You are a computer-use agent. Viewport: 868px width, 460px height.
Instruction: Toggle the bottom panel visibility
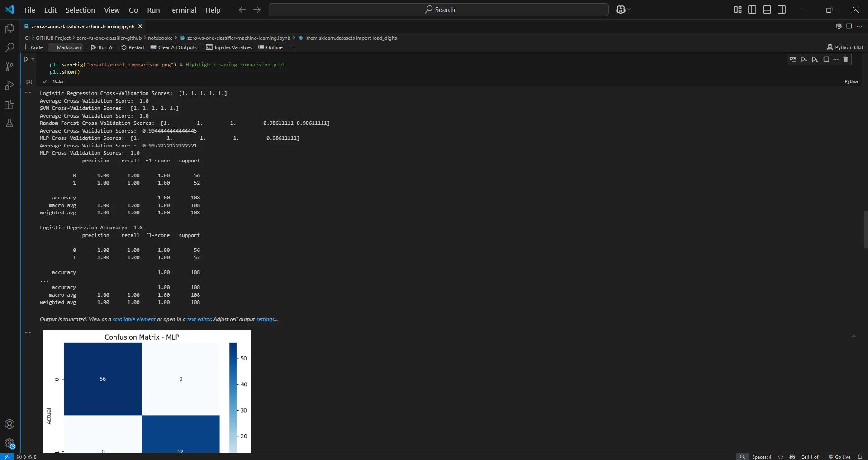coord(767,10)
